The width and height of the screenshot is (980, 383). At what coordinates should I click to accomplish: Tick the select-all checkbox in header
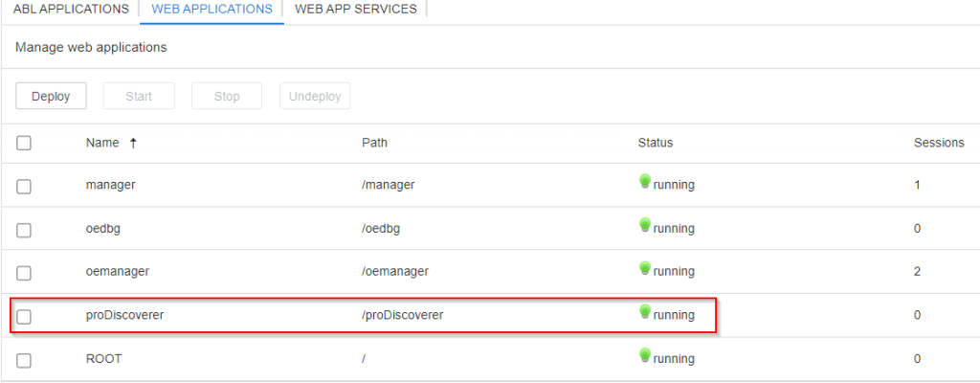tap(24, 143)
